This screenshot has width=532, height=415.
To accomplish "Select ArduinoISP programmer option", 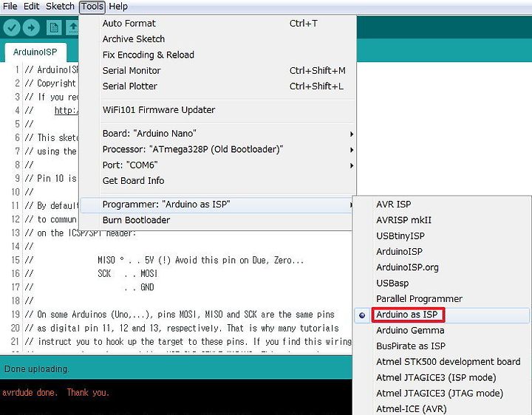I will 442,252.
